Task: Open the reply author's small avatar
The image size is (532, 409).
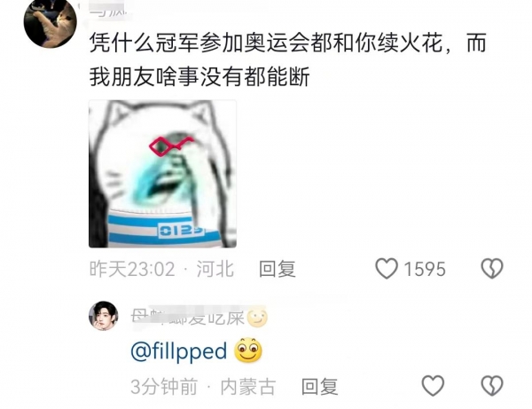Action: pos(104,316)
